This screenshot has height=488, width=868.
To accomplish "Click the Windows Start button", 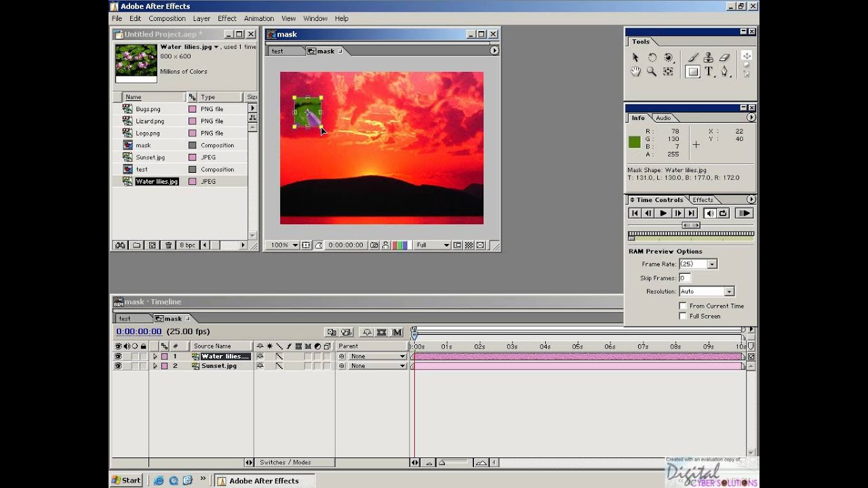I will (127, 481).
